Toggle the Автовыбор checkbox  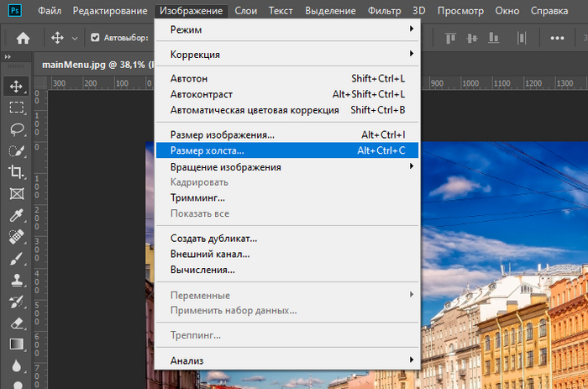(x=95, y=38)
